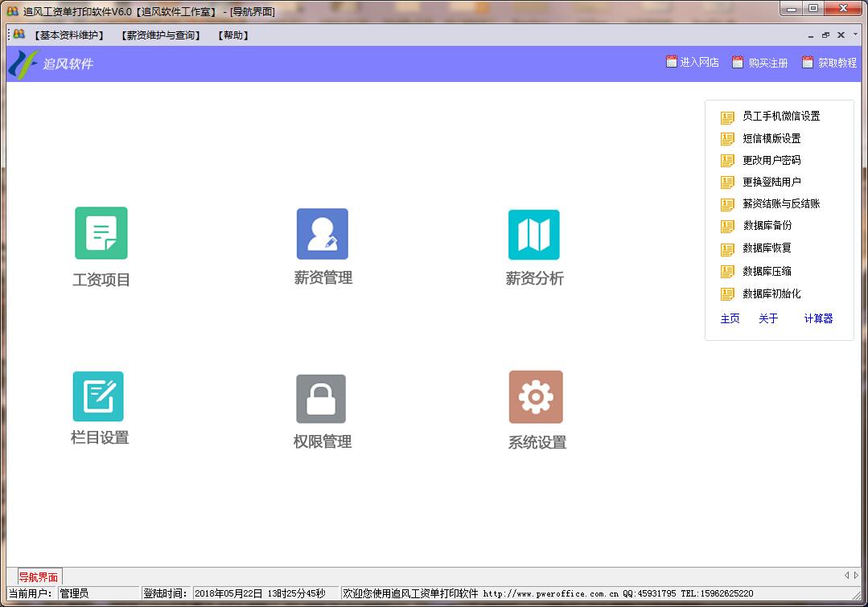Choose 数据库备份 in the right panel

(x=767, y=226)
